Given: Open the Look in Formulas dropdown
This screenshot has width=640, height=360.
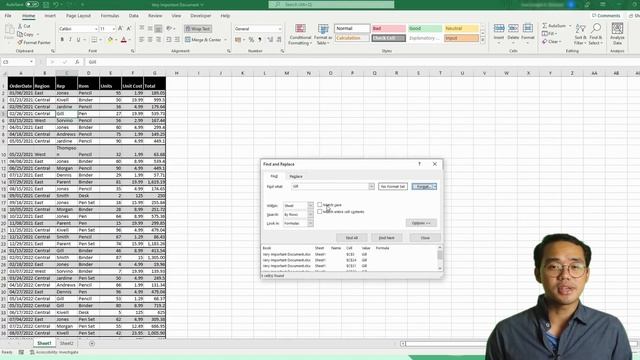Looking at the screenshot, I should coord(310,223).
